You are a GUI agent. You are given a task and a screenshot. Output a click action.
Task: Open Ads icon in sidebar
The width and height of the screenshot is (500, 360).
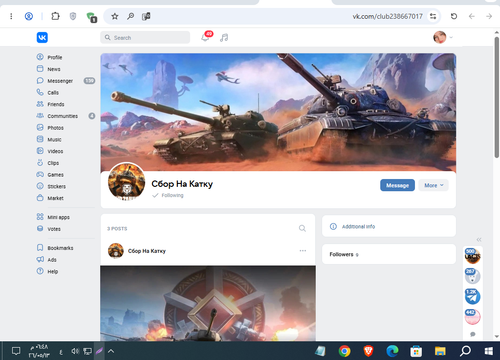[x=40, y=259]
